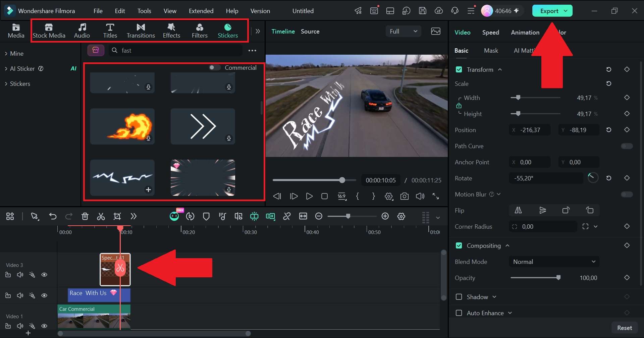Expand the Mine category
The height and width of the screenshot is (338, 644).
point(6,53)
